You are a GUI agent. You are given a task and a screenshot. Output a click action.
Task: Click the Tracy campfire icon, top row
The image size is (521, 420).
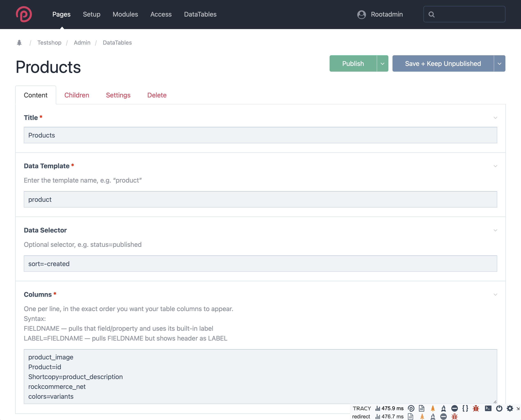coord(444,409)
